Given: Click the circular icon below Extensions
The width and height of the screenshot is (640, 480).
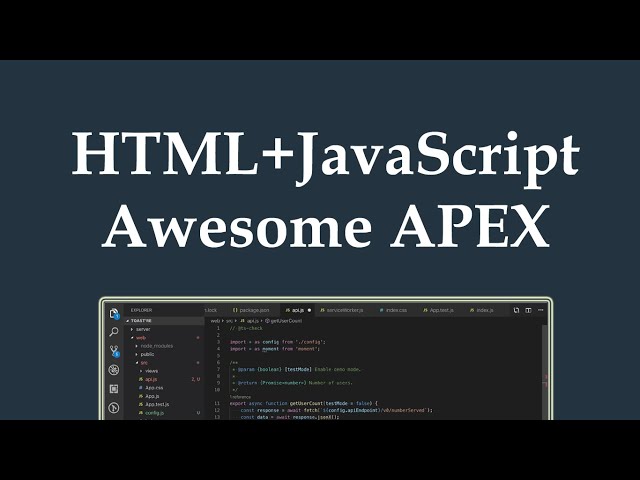Looking at the screenshot, I should click(114, 407).
